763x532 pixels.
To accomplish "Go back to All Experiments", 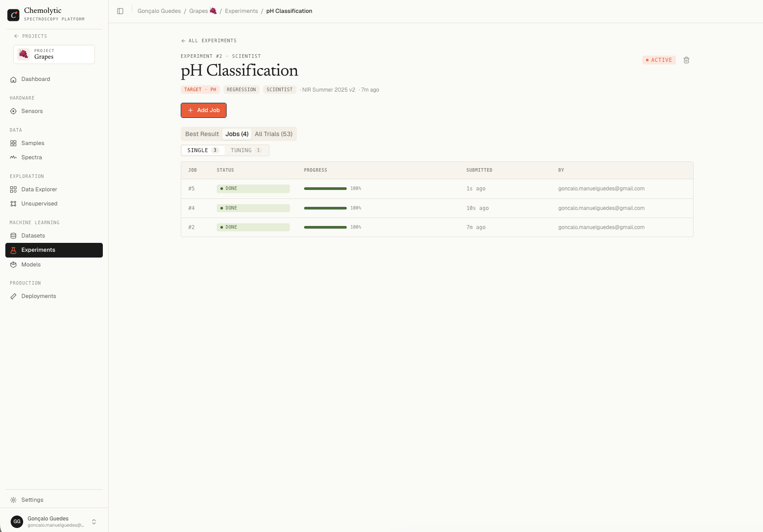I will point(209,41).
